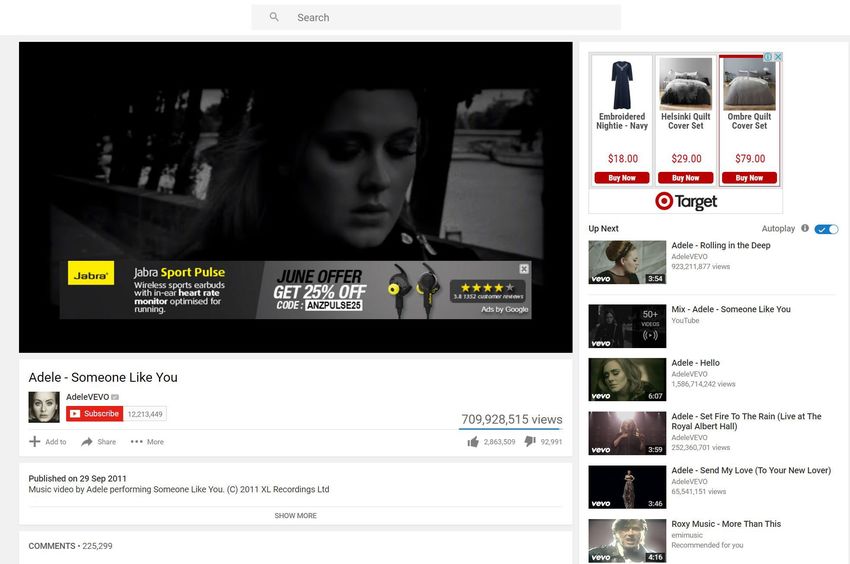
Task: Click the Embroidered Nightie product image
Action: click(622, 85)
